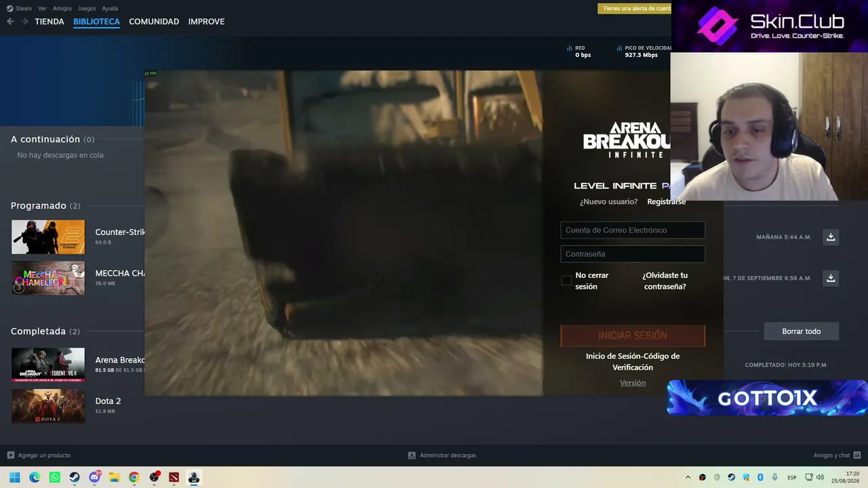The image size is (868, 488).
Task: Click Agregar un producto
Action: 39,455
